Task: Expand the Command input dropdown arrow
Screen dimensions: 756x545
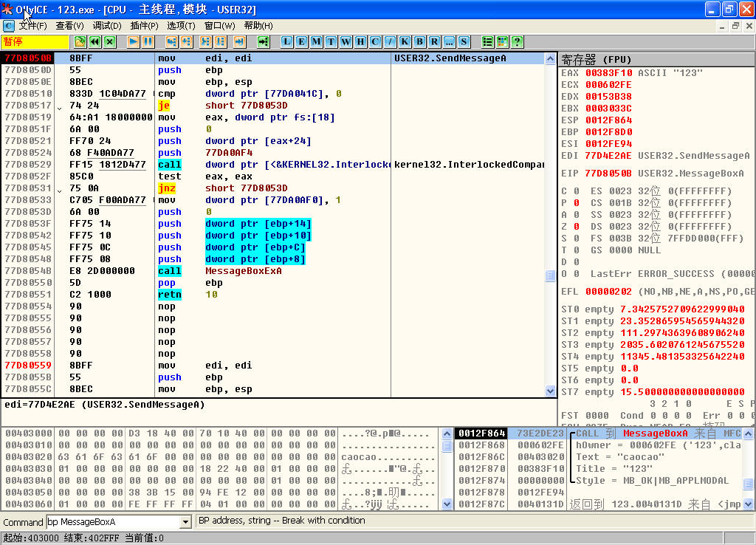Action: click(x=185, y=522)
